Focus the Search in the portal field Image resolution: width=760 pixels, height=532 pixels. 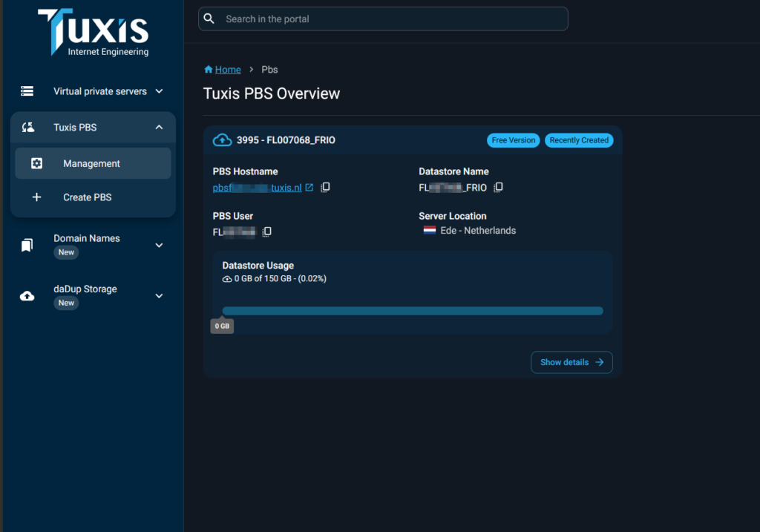pos(383,19)
